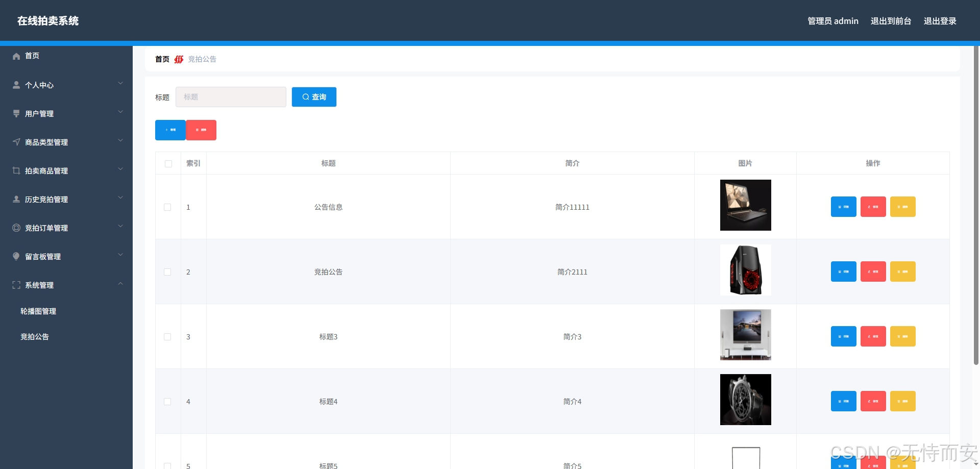Click the vertical page scrollbar
980x469 pixels.
coord(976,205)
